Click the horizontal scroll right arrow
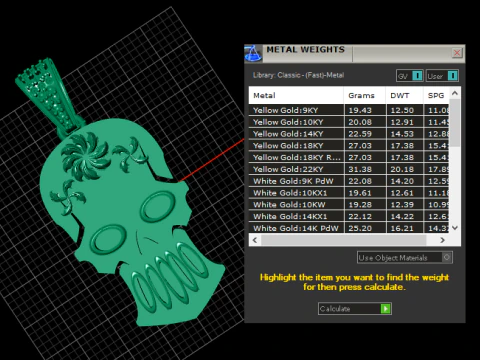Image resolution: width=480 pixels, height=360 pixels. (x=442, y=240)
